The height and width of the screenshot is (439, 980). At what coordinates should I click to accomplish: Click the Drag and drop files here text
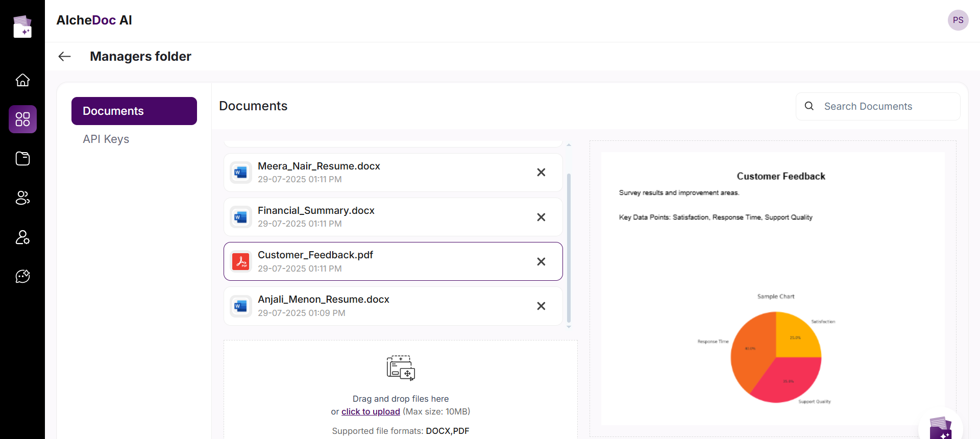(x=401, y=399)
